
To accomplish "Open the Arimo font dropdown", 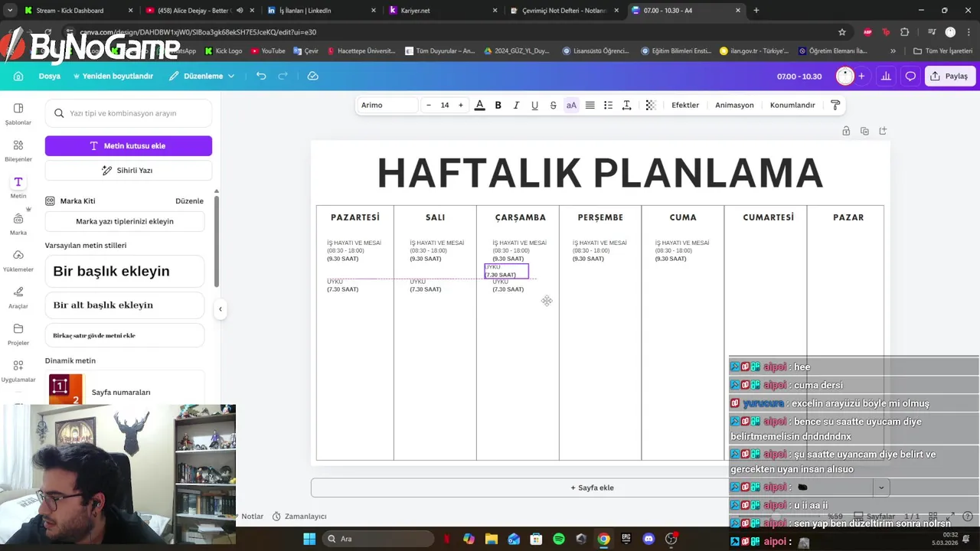I will point(387,105).
